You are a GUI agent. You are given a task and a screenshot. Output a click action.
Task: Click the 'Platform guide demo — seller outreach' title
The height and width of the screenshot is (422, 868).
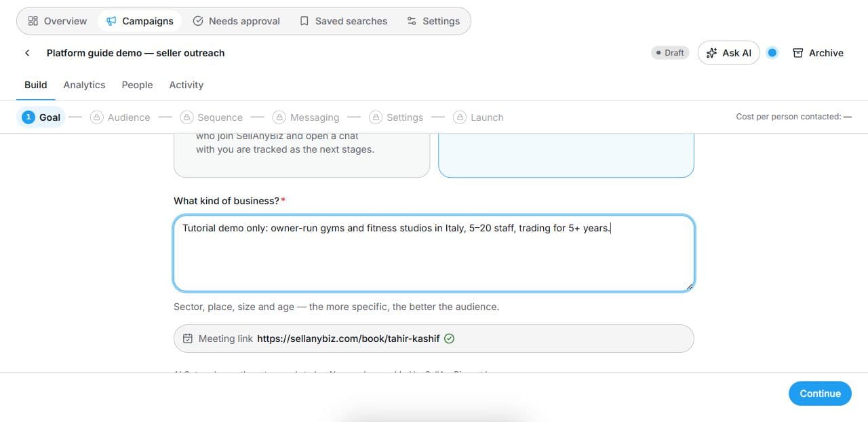136,53
